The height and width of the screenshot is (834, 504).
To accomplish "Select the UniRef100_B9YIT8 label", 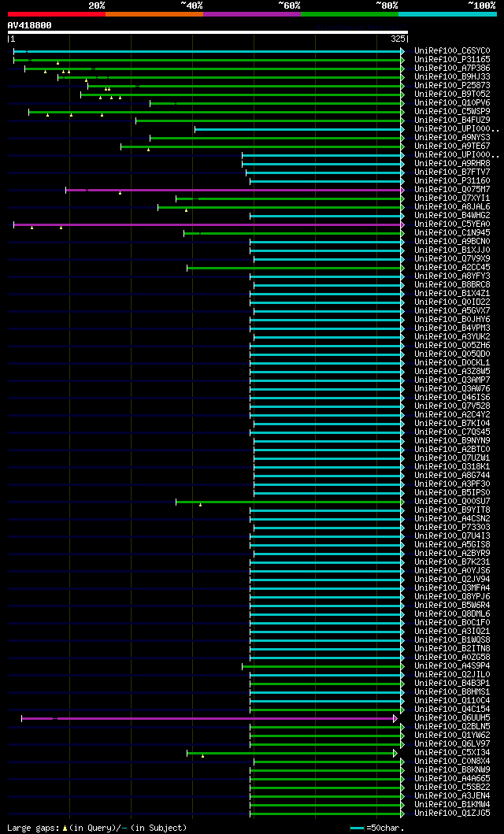I will pos(453,510).
